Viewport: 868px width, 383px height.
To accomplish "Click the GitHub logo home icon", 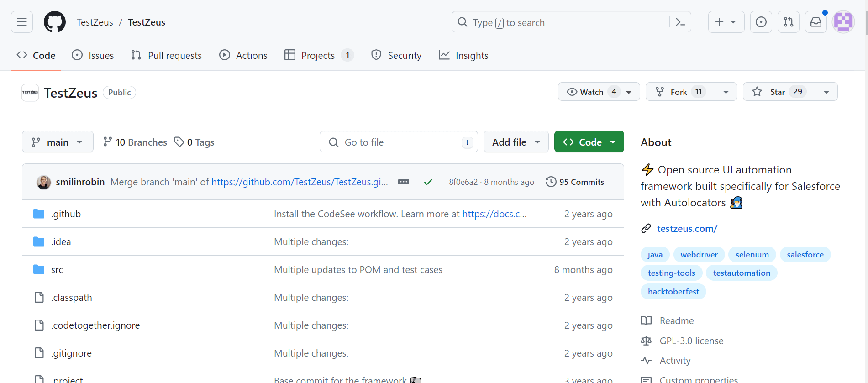I will (x=55, y=22).
